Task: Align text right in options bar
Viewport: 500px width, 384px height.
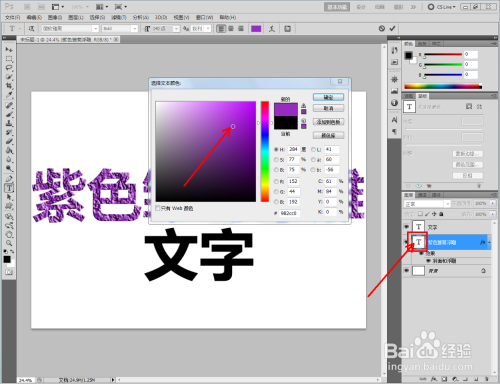Action: point(241,29)
